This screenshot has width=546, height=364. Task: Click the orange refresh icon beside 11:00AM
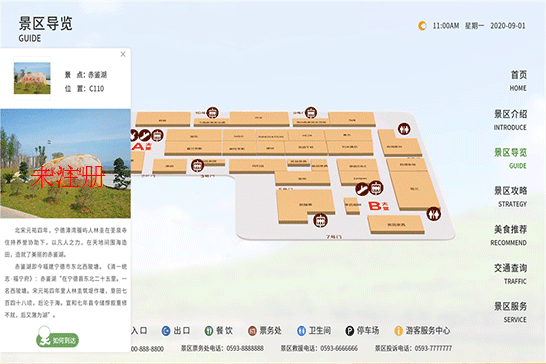click(422, 26)
